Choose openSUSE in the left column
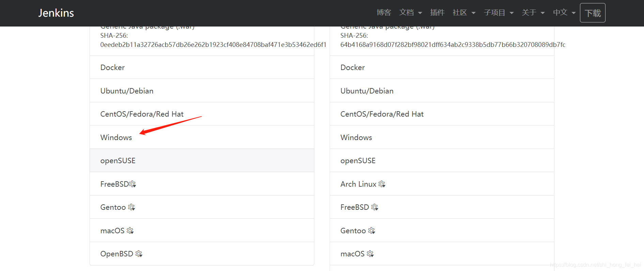644x271 pixels. tap(202, 160)
